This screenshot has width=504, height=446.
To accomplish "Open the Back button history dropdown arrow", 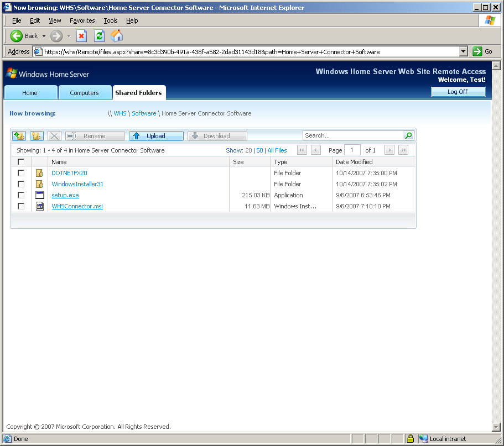I will (44, 36).
